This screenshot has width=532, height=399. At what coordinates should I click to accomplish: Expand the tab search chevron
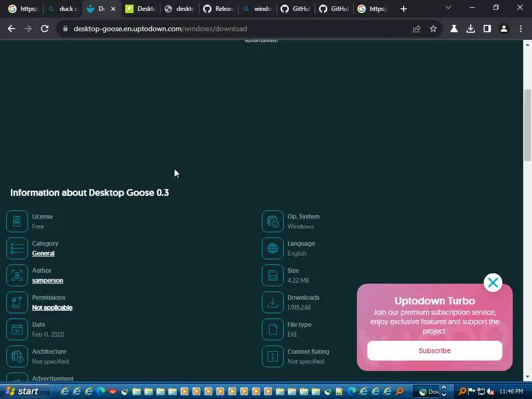(448, 7)
